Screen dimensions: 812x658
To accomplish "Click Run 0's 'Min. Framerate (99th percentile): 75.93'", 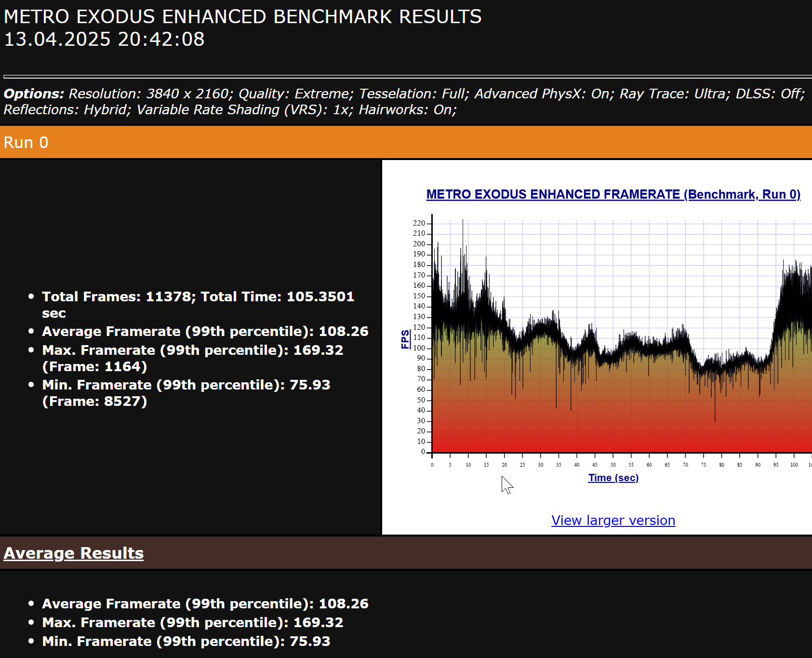I will click(x=186, y=385).
